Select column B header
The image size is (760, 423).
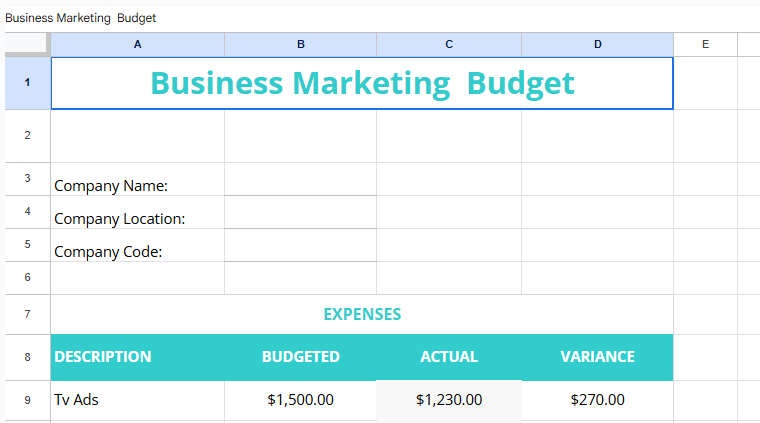point(300,44)
